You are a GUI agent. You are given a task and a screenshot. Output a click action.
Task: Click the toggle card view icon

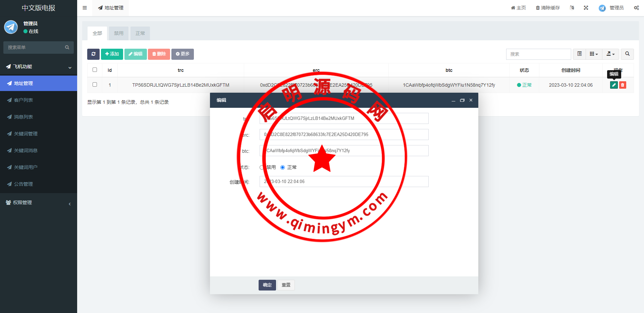[x=579, y=54]
